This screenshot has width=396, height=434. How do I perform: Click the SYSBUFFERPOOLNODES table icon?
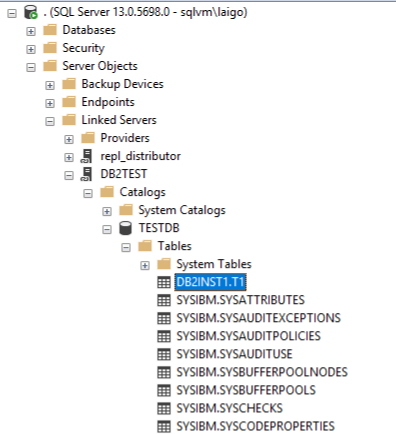point(164,372)
